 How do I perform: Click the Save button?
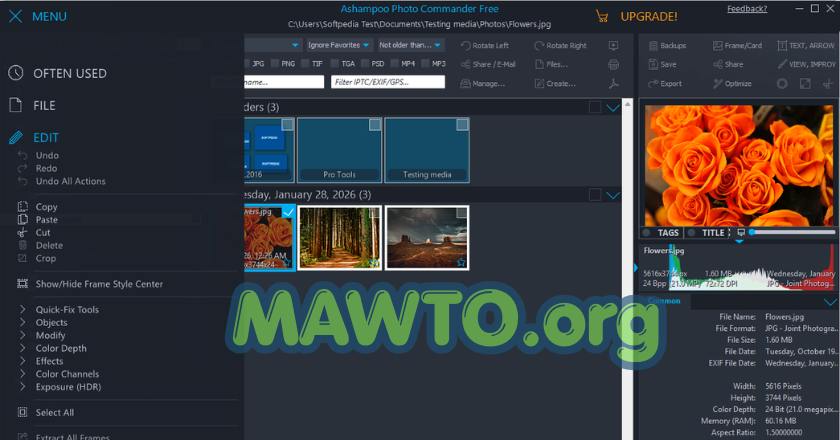click(663, 64)
